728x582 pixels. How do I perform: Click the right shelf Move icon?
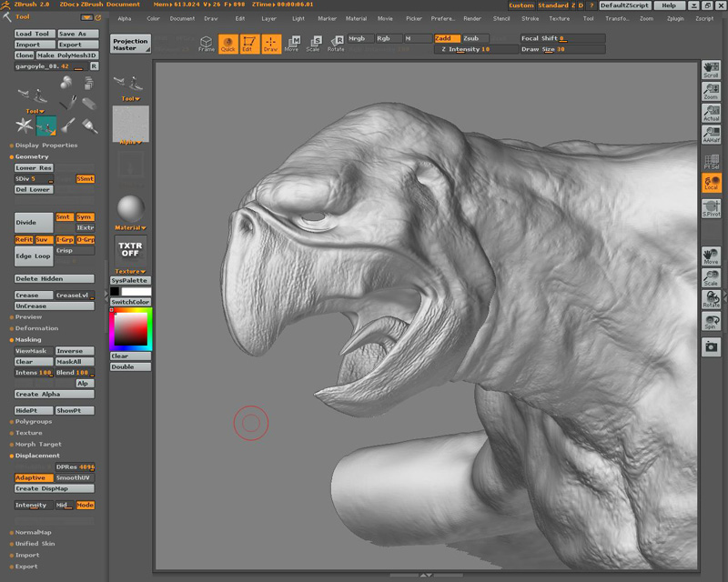point(711,256)
